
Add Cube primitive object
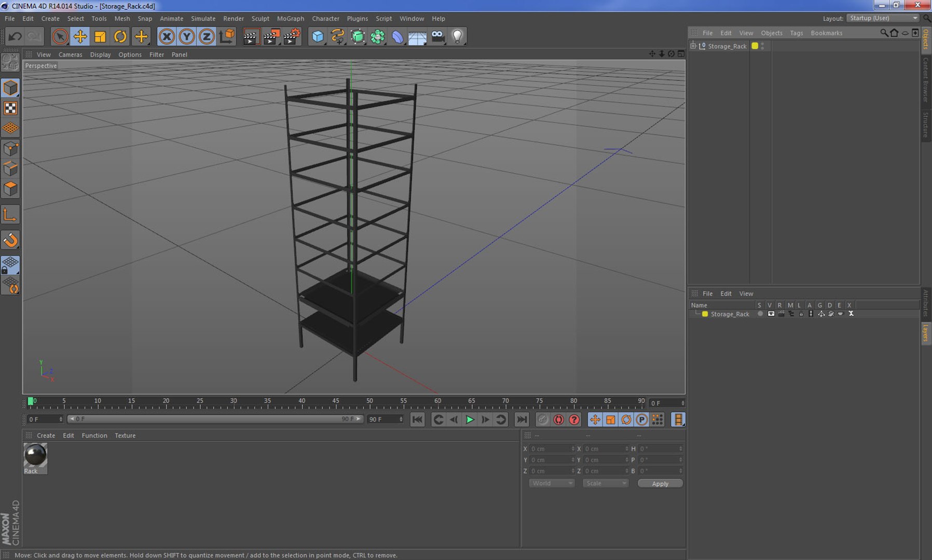click(x=318, y=36)
